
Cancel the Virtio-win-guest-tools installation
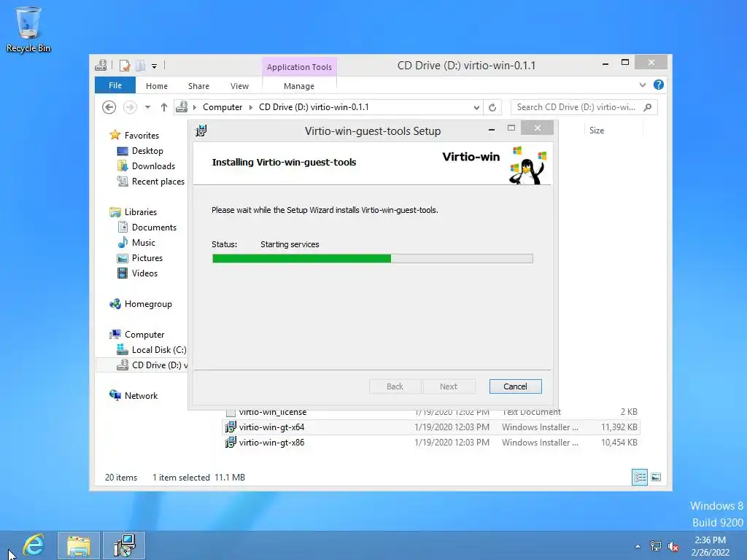click(515, 386)
